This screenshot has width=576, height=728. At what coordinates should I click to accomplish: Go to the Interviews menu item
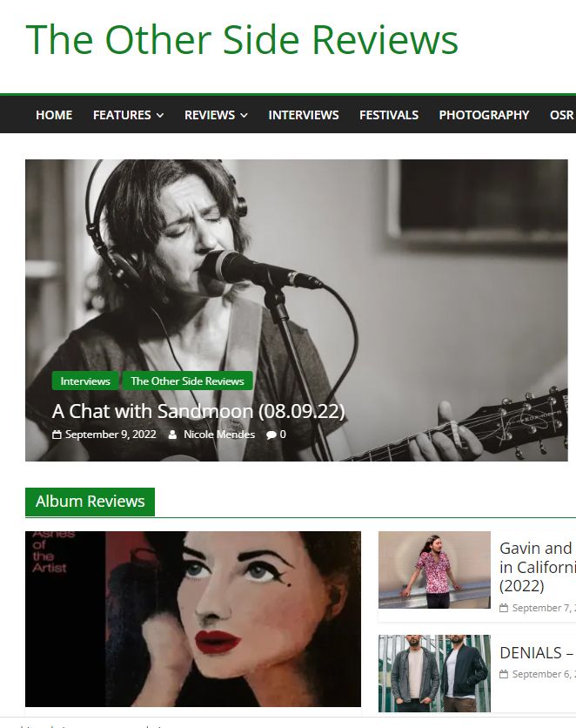304,115
